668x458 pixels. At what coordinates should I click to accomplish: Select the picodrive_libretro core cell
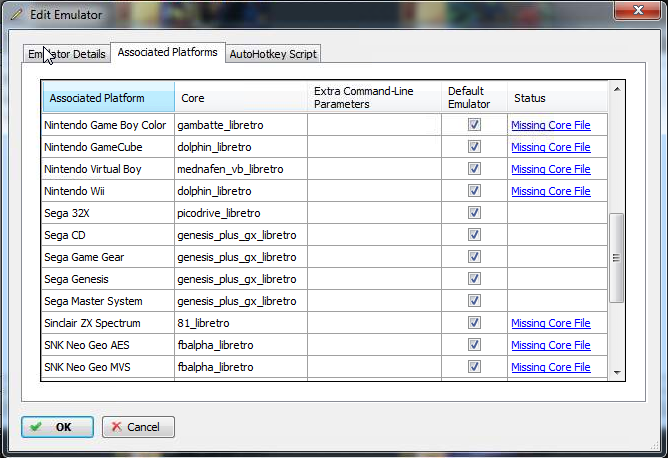click(241, 213)
